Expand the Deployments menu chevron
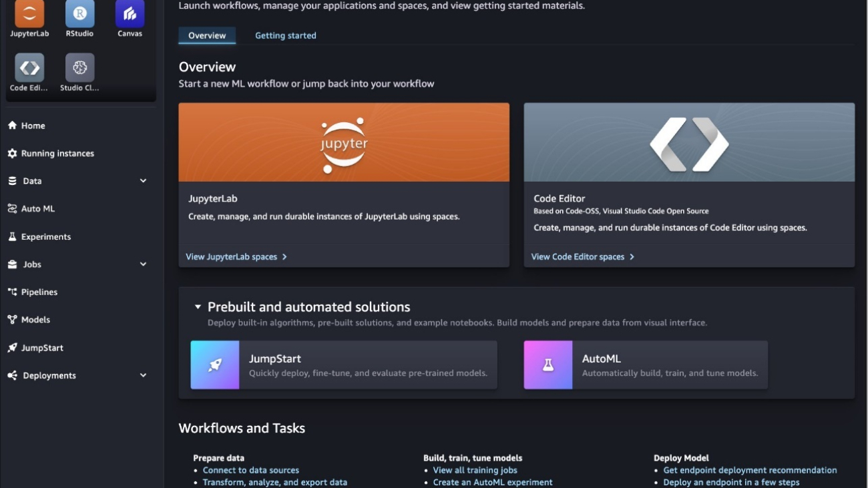868x488 pixels. pos(143,376)
